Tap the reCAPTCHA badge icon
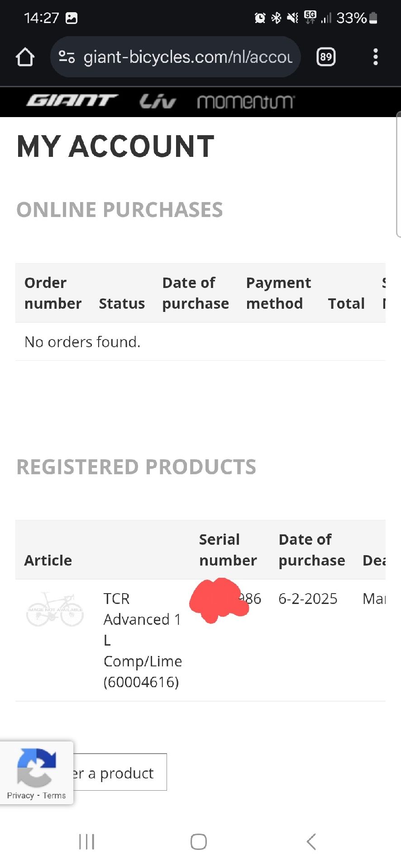 [36, 768]
